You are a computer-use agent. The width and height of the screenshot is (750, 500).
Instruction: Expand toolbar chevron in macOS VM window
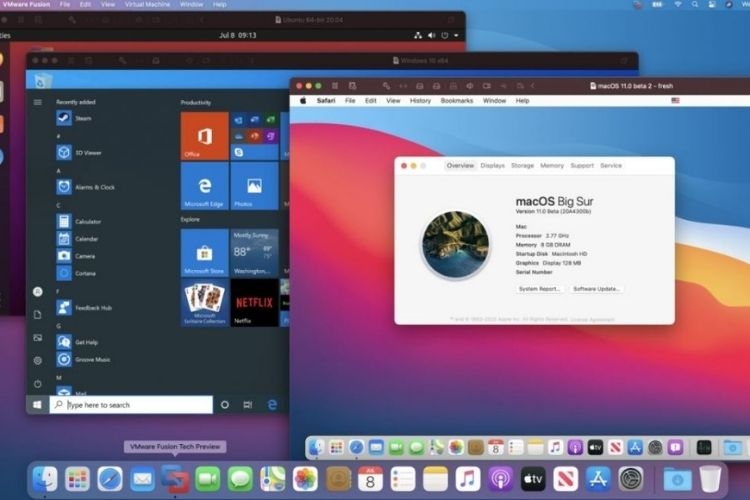[532, 86]
